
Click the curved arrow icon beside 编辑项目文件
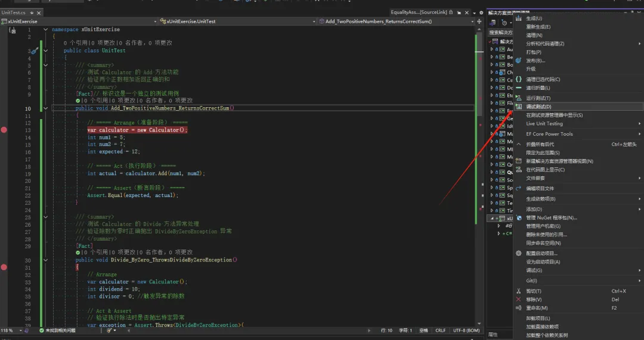tap(519, 188)
